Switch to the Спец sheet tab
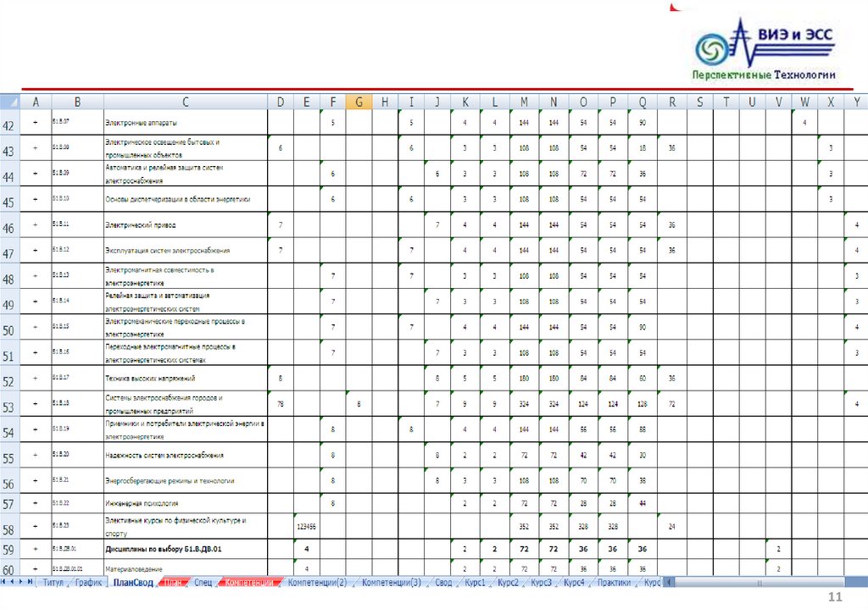This screenshot has height=609, width=868. point(203,583)
